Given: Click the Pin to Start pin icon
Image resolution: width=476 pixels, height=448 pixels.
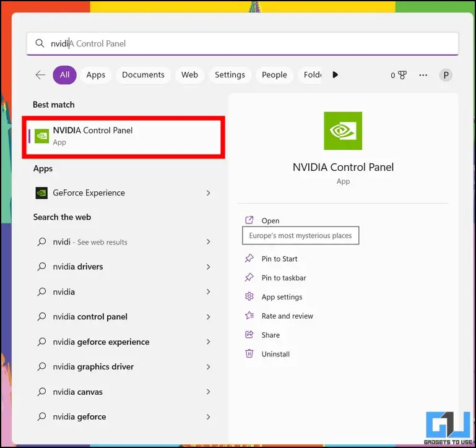Looking at the screenshot, I should coord(249,258).
